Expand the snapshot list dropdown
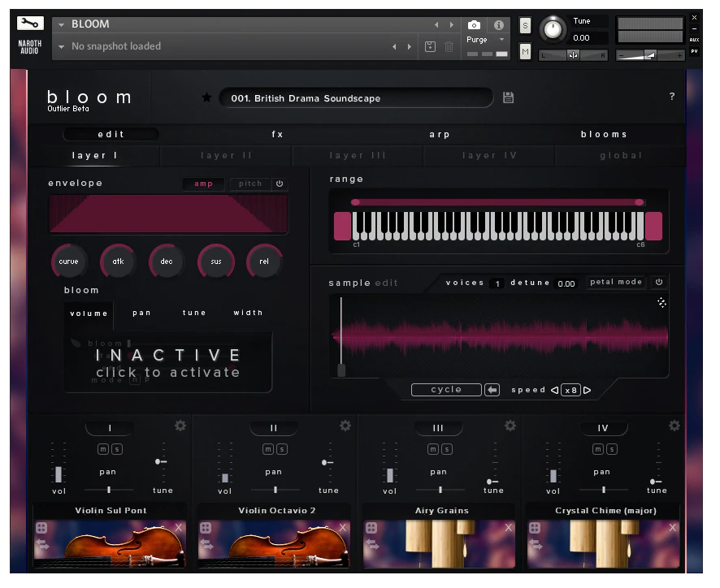 click(x=62, y=47)
